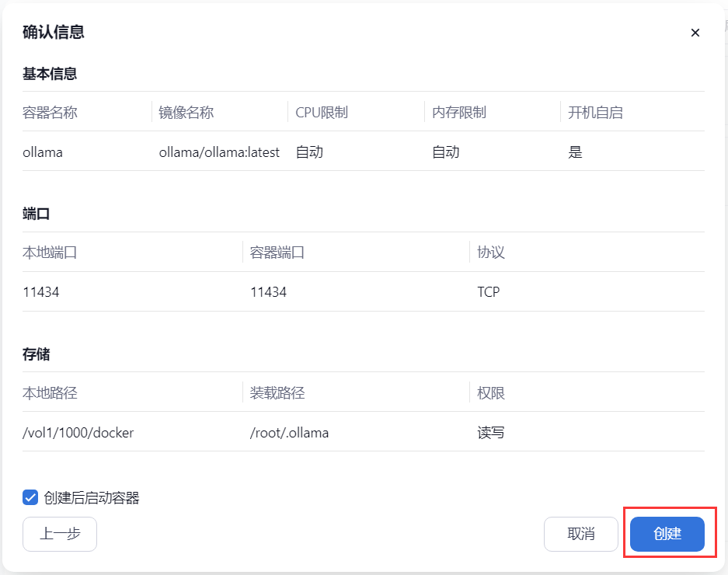Click the 创建 button

pos(667,534)
